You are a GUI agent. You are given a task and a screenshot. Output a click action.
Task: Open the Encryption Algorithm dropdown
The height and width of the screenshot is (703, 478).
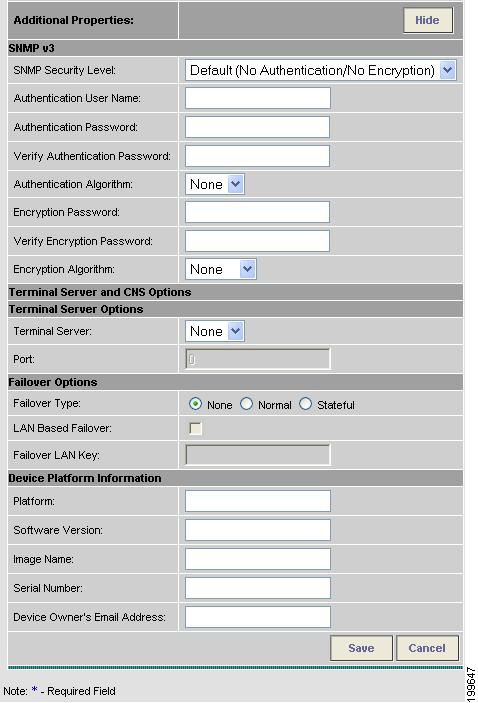221,269
